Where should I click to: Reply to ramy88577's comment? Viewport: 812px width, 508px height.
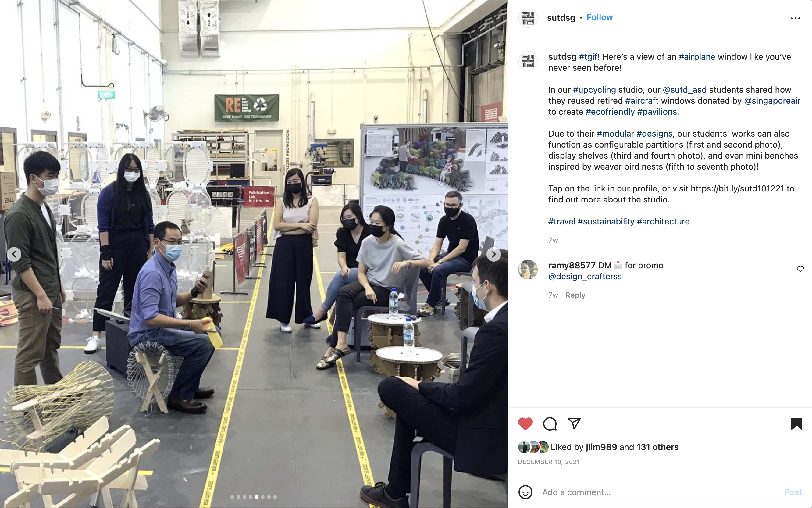point(575,295)
